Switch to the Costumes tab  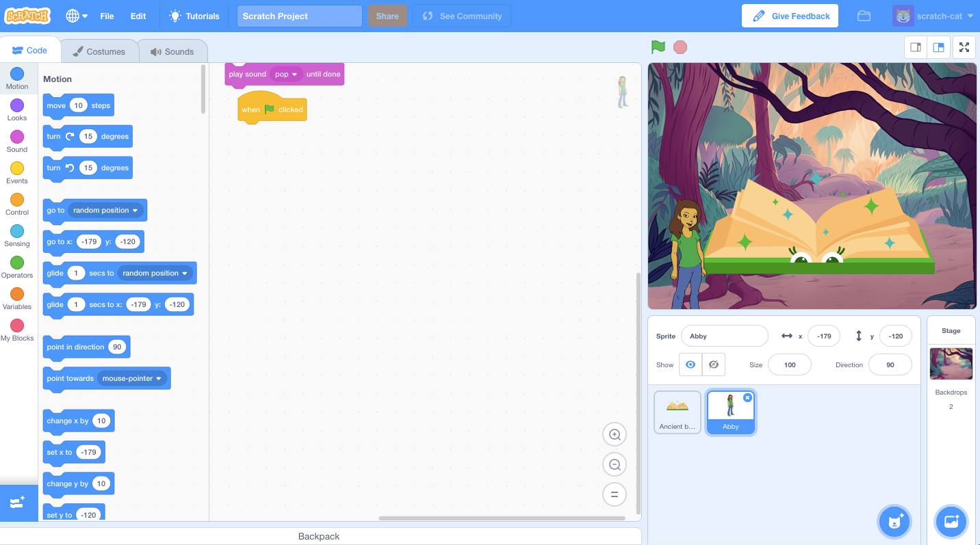pyautogui.click(x=99, y=51)
